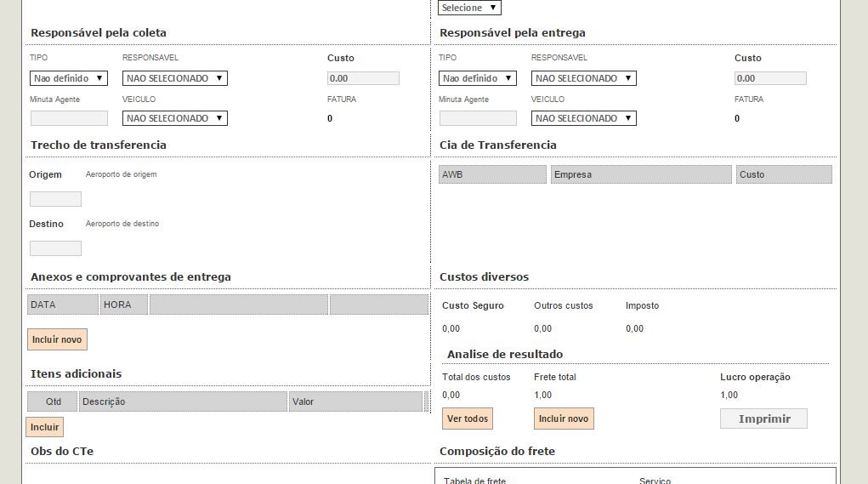The width and height of the screenshot is (868, 484).
Task: Expand RESPONSAVEL dropdown in the coleta section
Action: (x=175, y=78)
